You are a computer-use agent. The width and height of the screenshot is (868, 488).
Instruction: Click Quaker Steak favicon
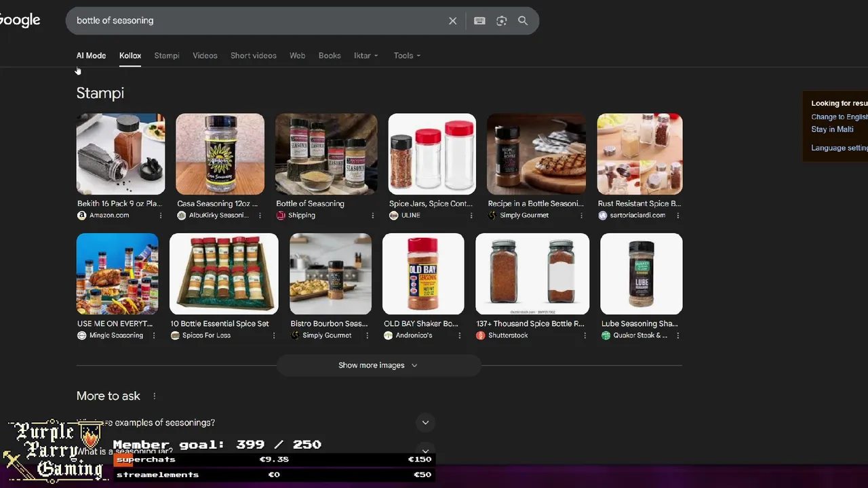(x=606, y=335)
